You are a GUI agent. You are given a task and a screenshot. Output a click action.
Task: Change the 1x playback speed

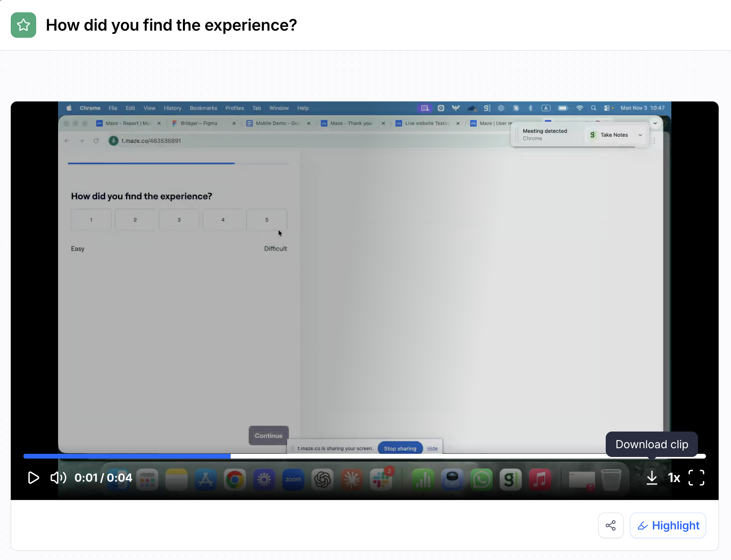pos(674,478)
